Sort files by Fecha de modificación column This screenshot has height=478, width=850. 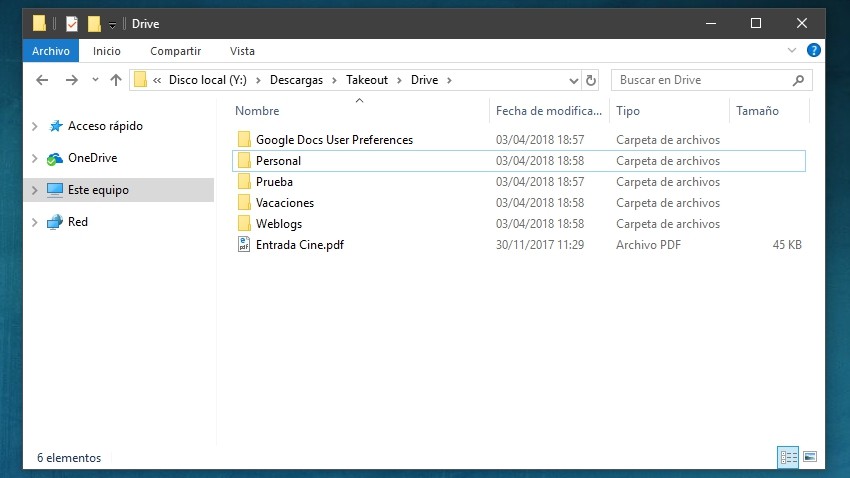pos(546,111)
